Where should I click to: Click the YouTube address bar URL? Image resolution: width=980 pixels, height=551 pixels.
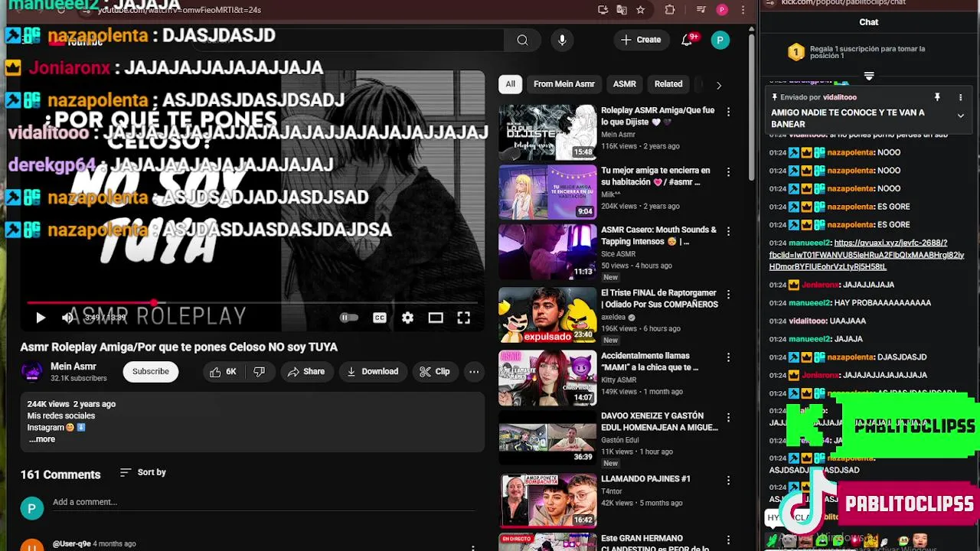point(180,10)
